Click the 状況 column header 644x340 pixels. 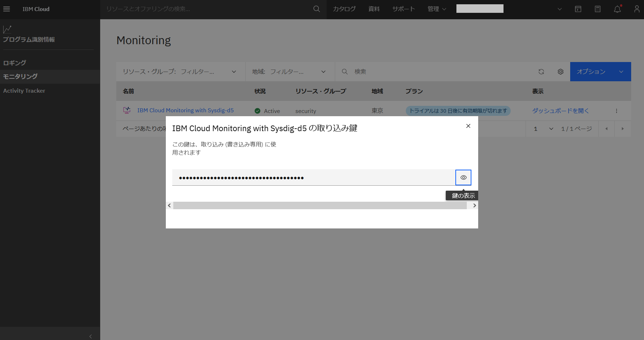tap(260, 91)
